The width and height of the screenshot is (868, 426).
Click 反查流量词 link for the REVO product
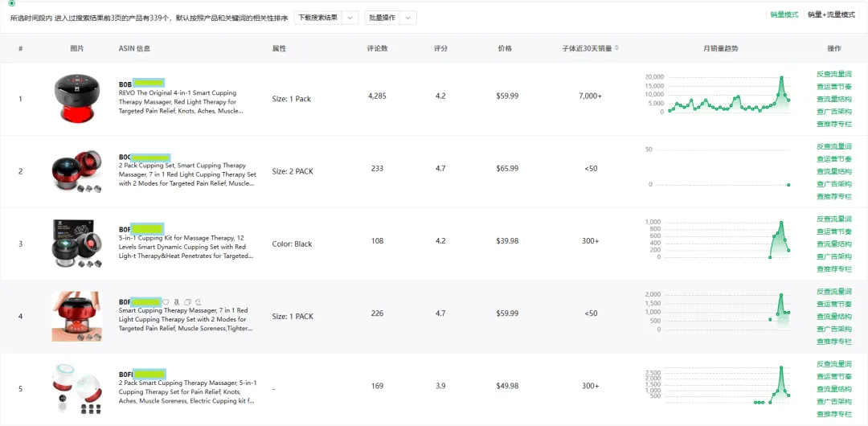tap(833, 74)
